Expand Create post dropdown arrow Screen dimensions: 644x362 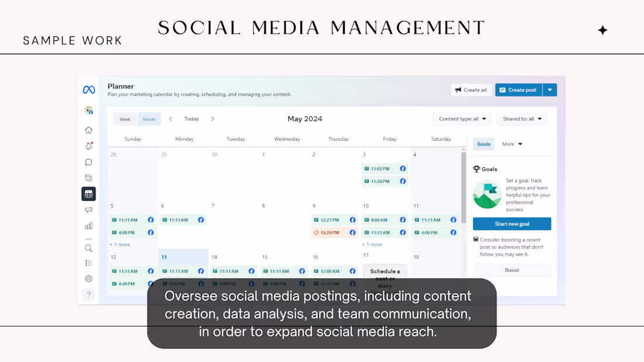click(x=550, y=90)
